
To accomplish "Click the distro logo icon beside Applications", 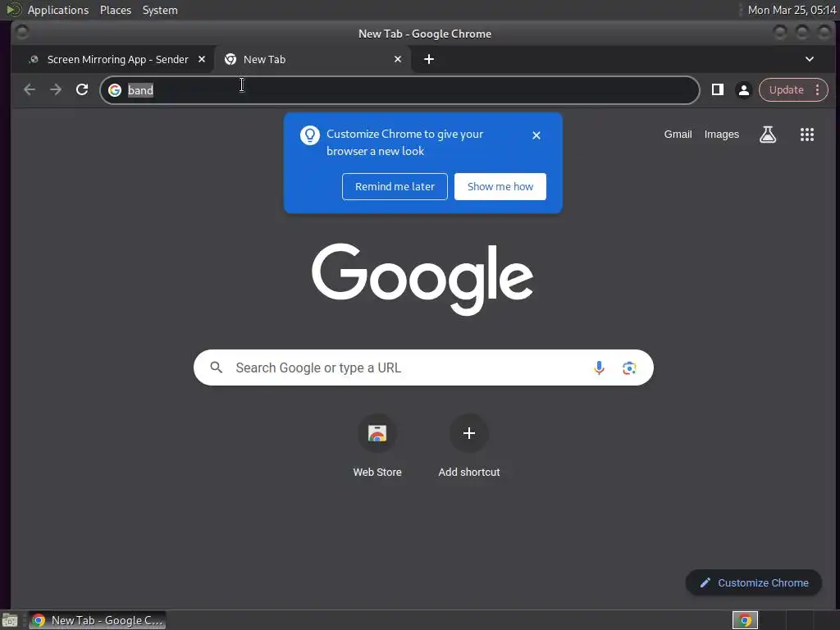I will [14, 10].
